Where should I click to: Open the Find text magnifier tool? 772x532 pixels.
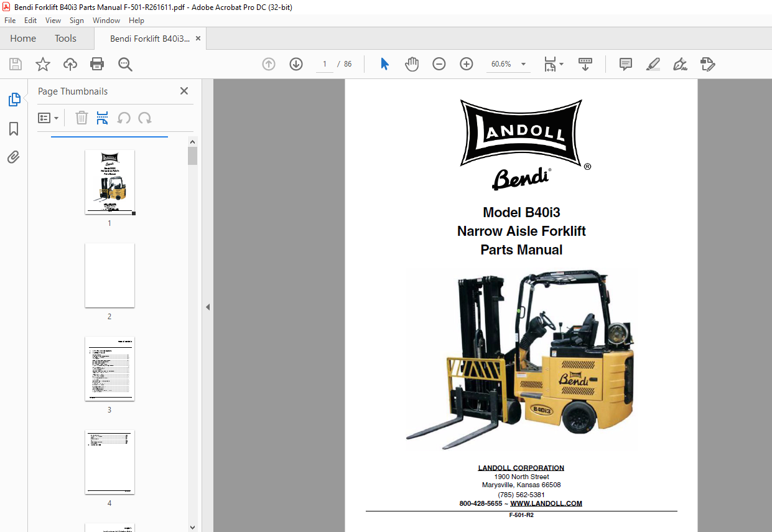[x=125, y=64]
